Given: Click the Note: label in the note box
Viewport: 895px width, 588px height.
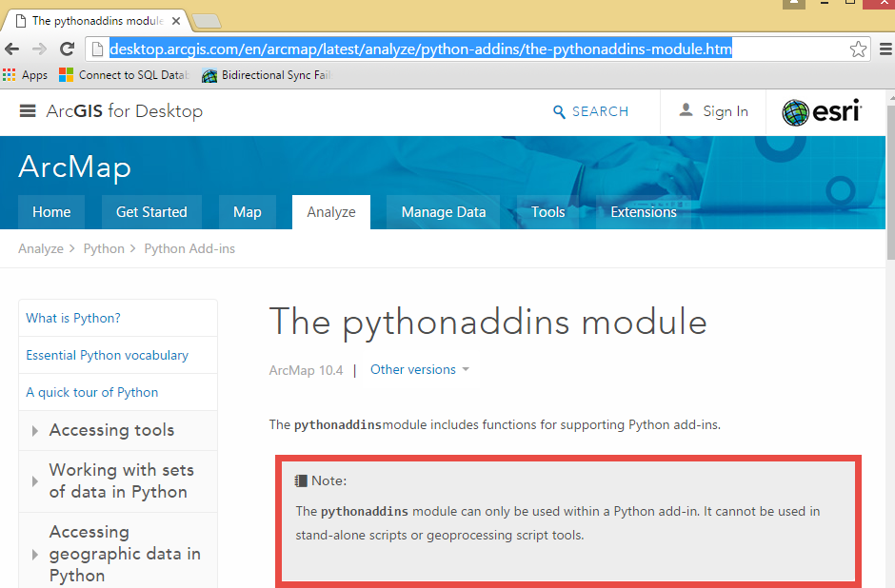Looking at the screenshot, I should [328, 480].
